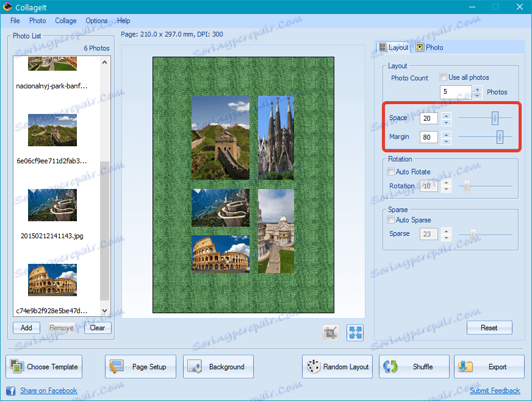Increase the Rotation value with up arrow
Screen dimensions: 532x401
tap(447, 183)
